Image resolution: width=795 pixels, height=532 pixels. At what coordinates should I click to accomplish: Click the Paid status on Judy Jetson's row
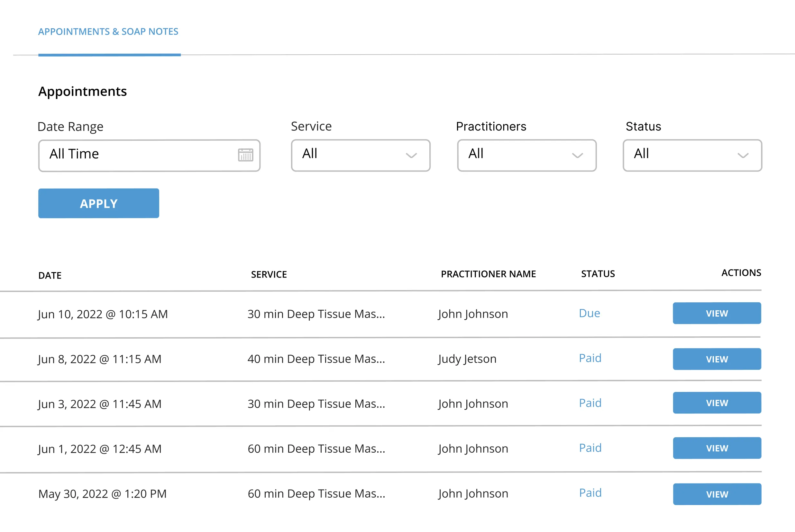coord(590,358)
